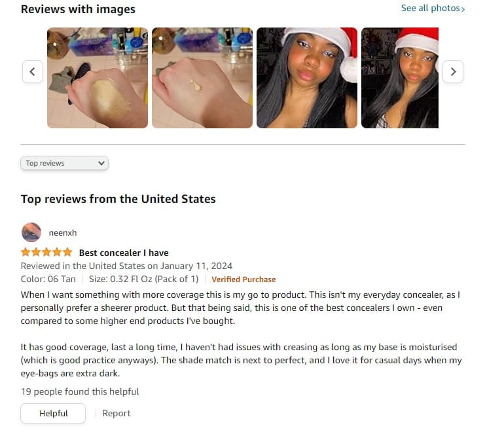Open the concealer swatch smeared on hand photo
The image size is (504, 432).
coord(98,78)
